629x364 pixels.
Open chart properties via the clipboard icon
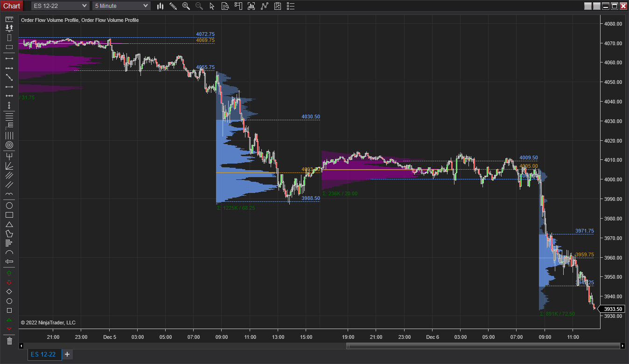click(x=278, y=6)
